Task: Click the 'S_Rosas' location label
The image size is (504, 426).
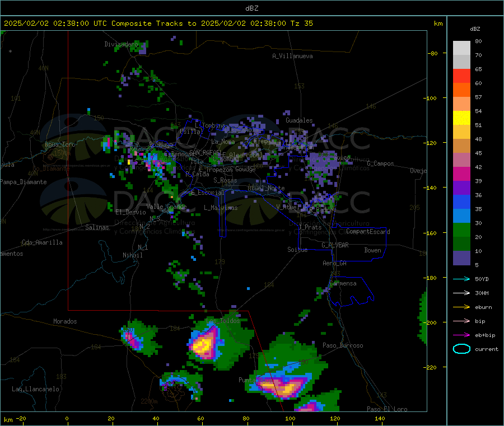Action: (x=225, y=180)
